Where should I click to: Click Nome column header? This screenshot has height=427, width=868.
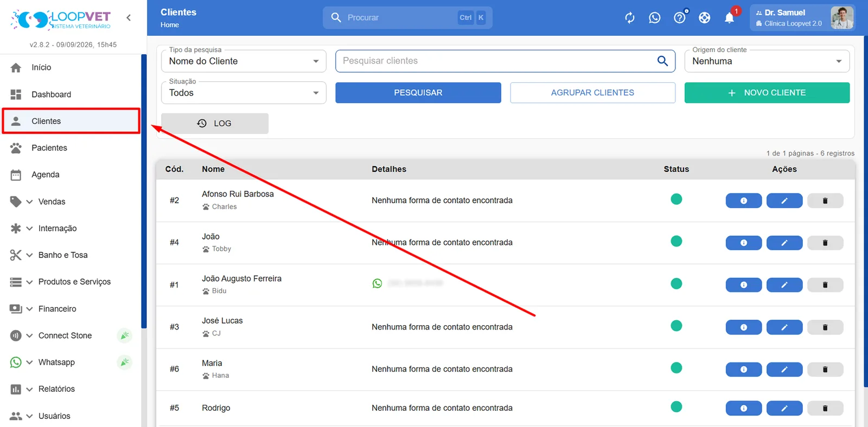pyautogui.click(x=213, y=169)
